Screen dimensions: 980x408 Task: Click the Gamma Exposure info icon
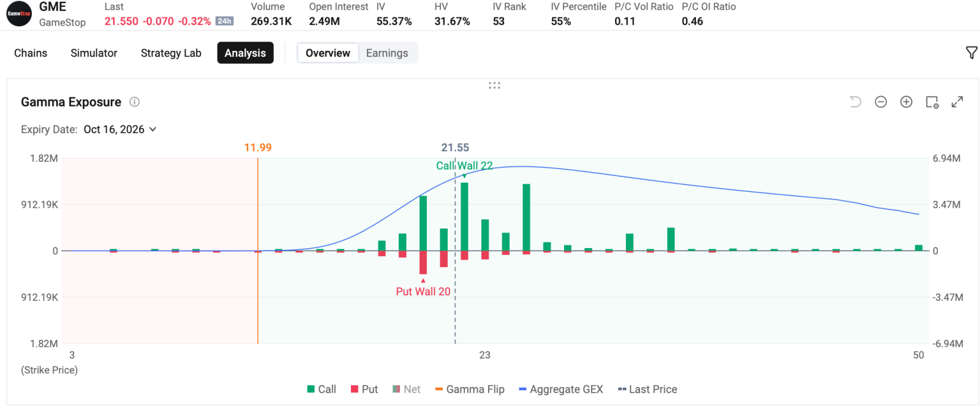[x=134, y=102]
